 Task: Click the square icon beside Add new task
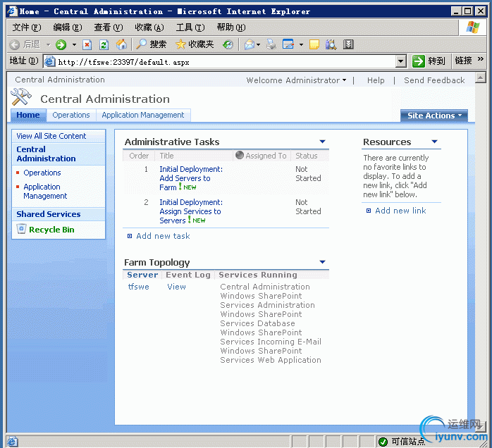click(x=130, y=236)
